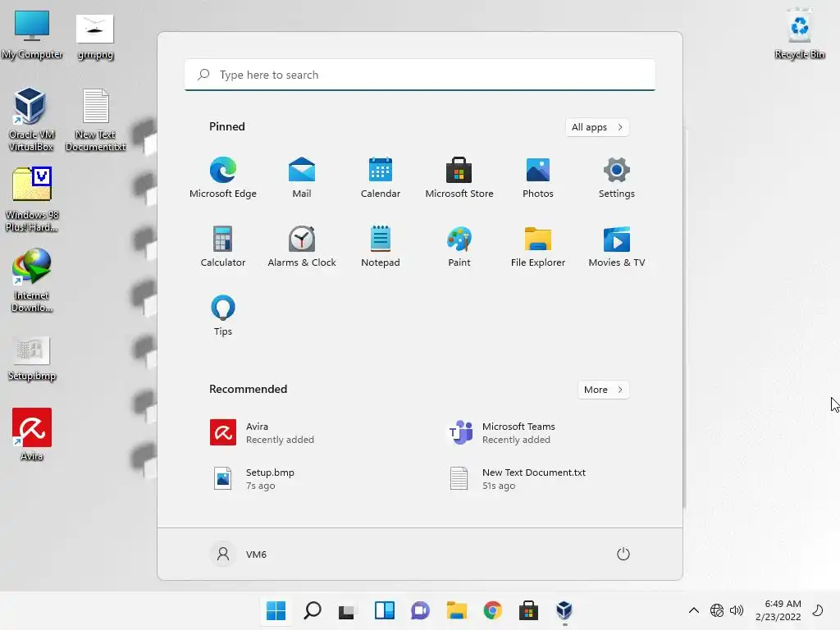Screen dimensions: 840x630
Task: Select New Text Document.txt on desktop
Action: tap(95, 120)
